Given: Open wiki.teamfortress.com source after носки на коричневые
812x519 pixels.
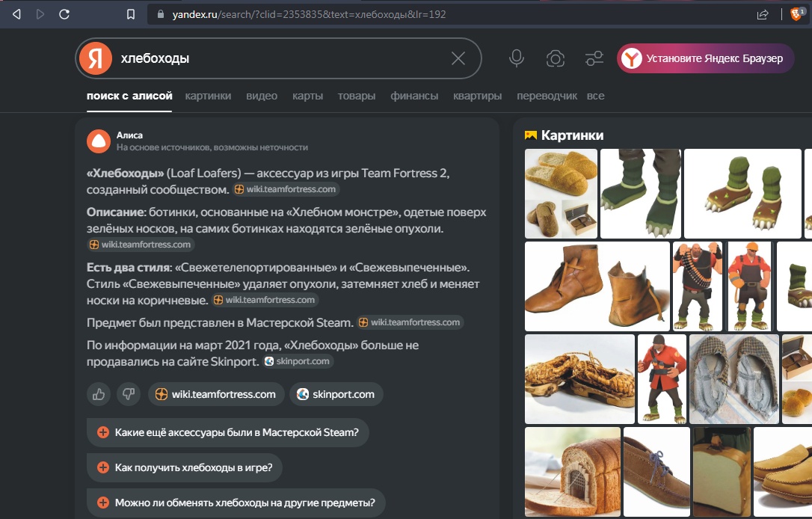Looking at the screenshot, I should point(265,300).
